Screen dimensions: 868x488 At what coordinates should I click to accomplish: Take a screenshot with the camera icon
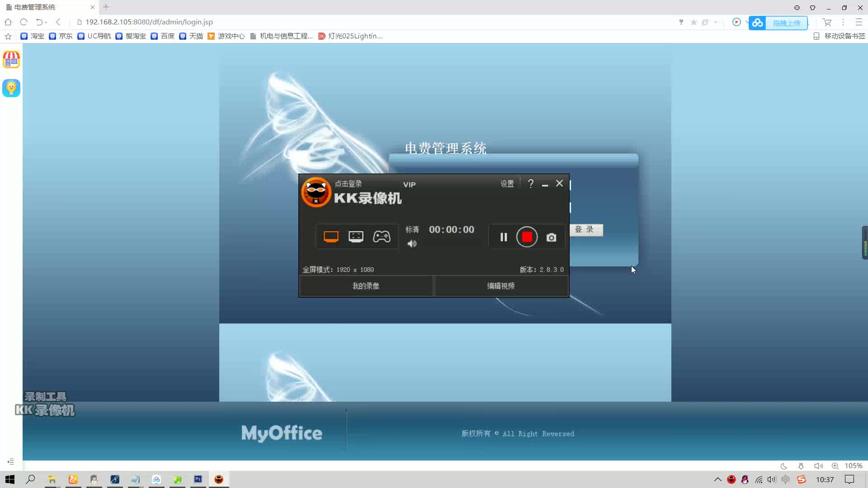[x=551, y=237]
